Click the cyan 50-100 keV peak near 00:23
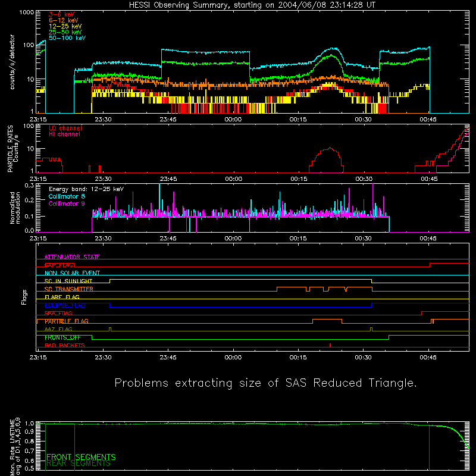This screenshot has height=476, width=476. pyautogui.click(x=333, y=49)
